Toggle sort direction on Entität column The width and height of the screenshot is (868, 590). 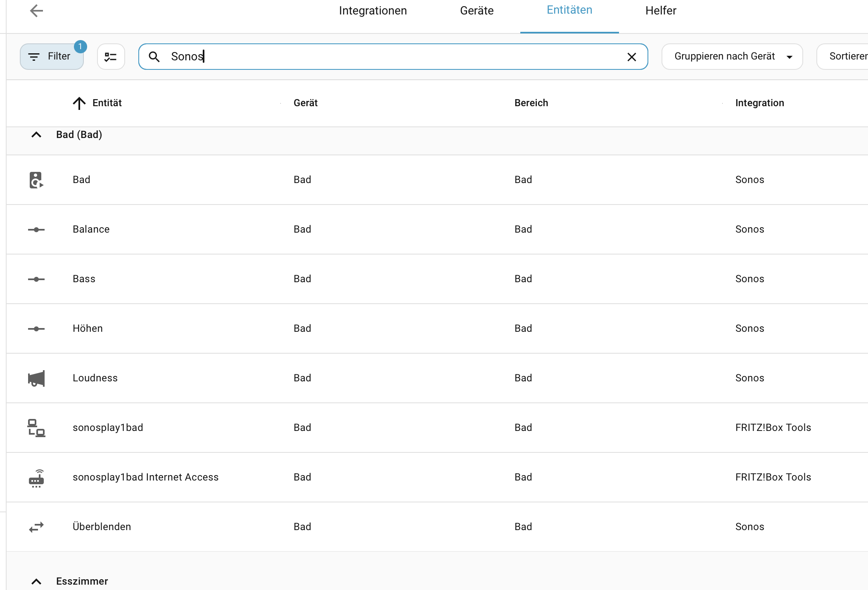pyautogui.click(x=79, y=103)
